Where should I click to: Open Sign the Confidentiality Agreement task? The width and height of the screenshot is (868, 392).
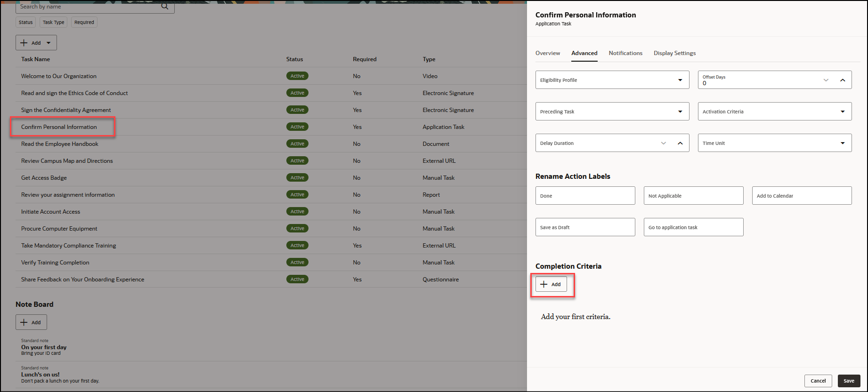click(x=66, y=110)
